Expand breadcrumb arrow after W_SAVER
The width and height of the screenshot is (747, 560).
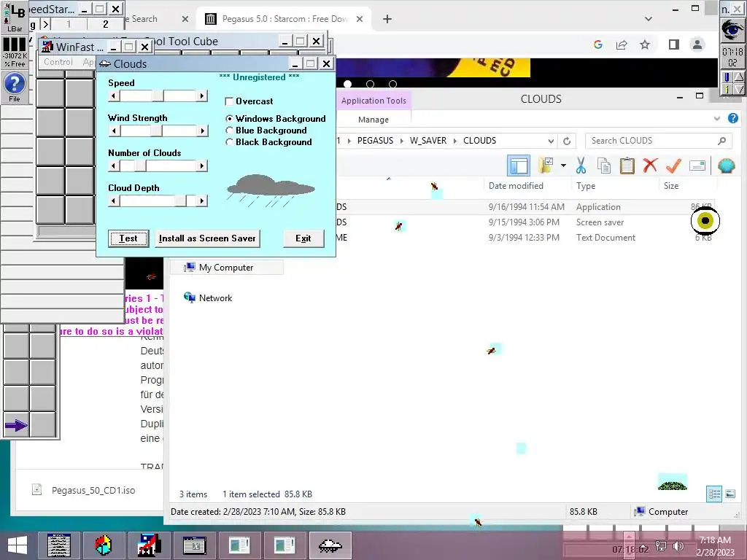[x=455, y=141]
